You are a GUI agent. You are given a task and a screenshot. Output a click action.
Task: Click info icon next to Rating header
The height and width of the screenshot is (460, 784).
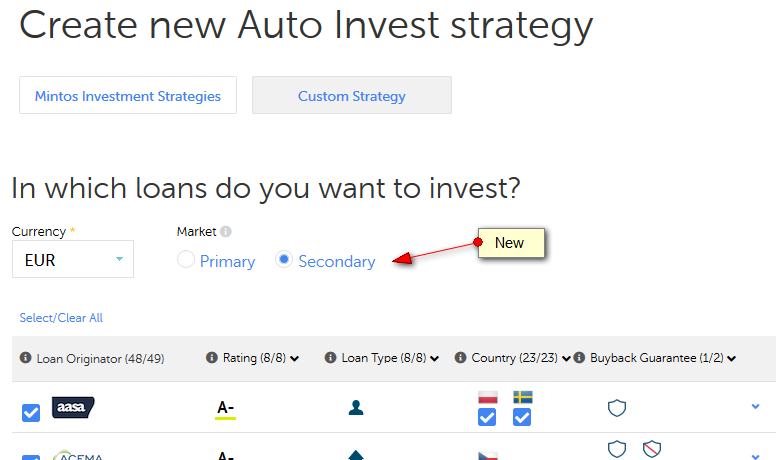[x=212, y=358]
